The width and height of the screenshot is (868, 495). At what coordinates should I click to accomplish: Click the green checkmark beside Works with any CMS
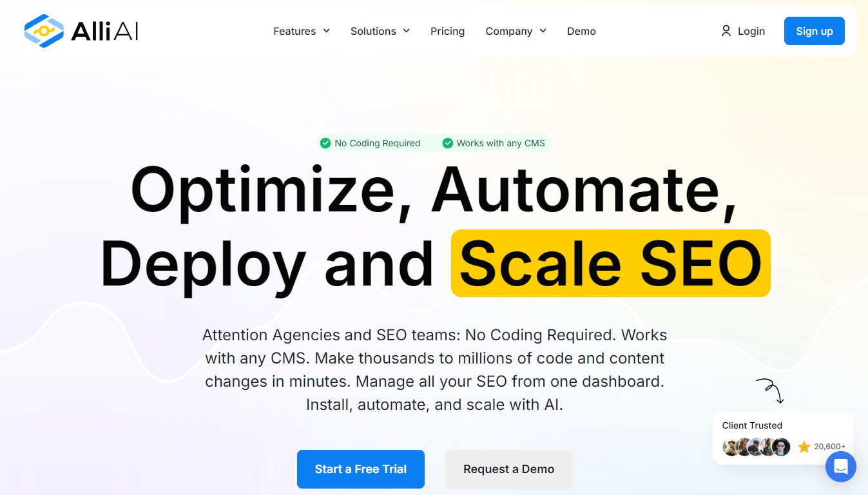click(448, 143)
